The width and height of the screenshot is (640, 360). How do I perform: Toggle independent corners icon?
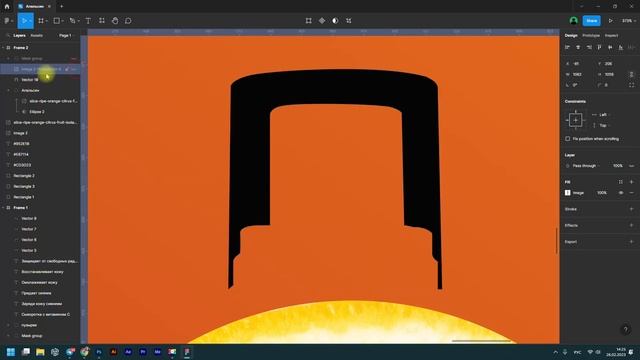coord(631,85)
